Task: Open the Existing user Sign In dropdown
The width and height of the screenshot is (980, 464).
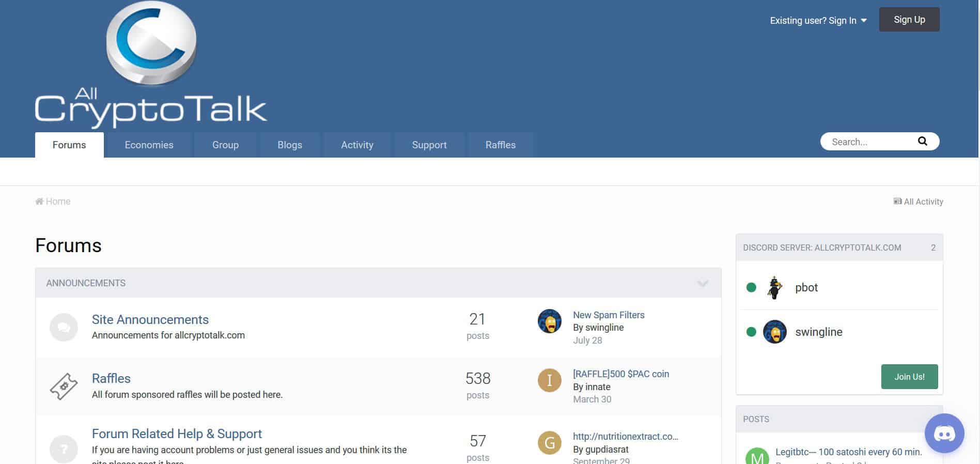Action: point(818,21)
